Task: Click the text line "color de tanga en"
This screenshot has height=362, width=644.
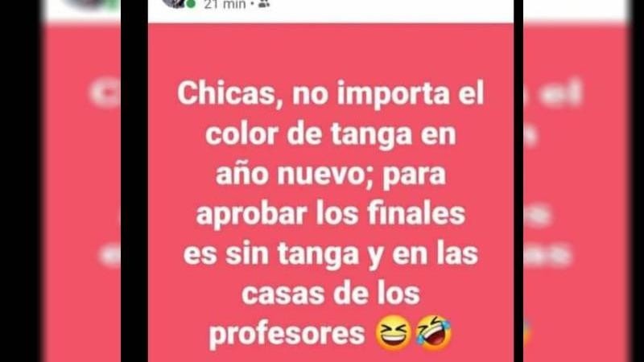Action: tap(331, 134)
